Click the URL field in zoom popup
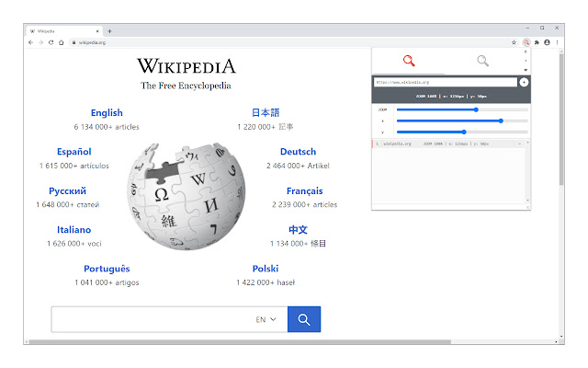The height and width of the screenshot is (368, 588). 445,82
